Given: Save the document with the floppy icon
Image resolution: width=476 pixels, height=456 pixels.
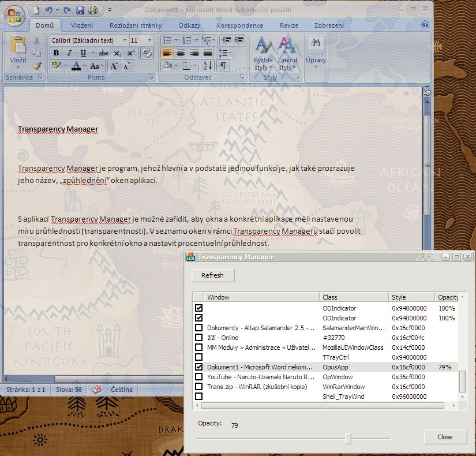Looking at the screenshot, I should click(x=80, y=10).
